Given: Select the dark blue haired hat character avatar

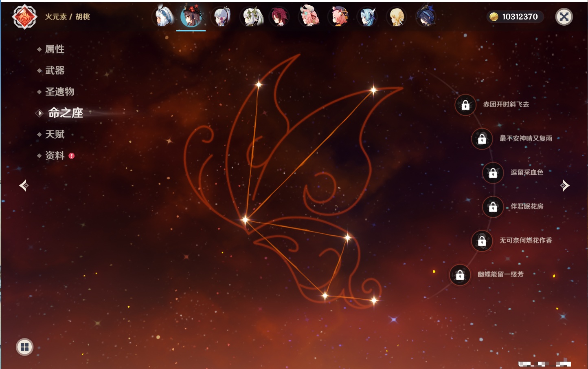Looking at the screenshot, I should 426,17.
